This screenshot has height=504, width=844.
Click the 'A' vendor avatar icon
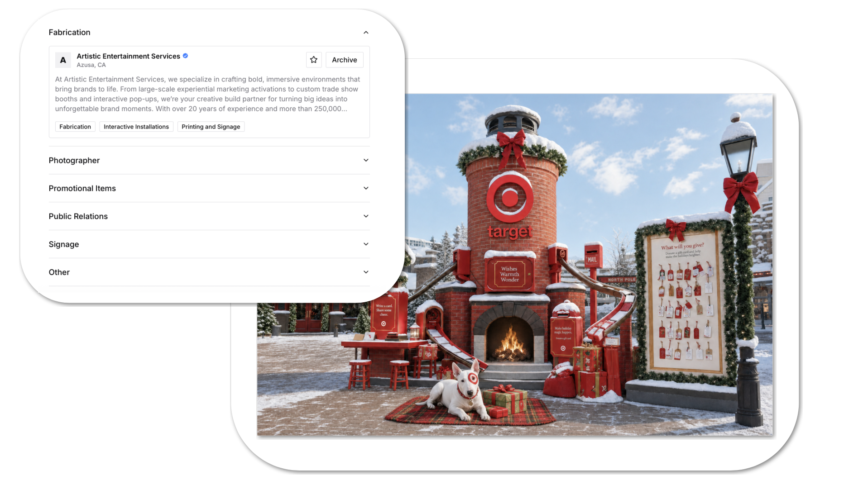click(63, 60)
